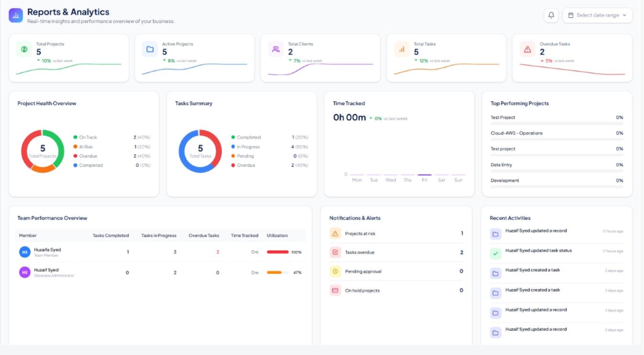Click the Mon label in Time Tracked chart

[x=357, y=180]
